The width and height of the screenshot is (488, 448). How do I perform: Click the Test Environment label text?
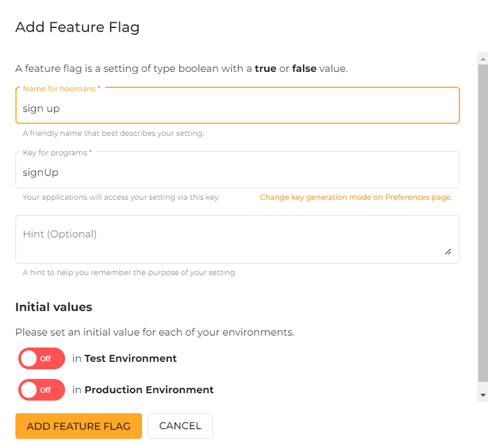tap(131, 358)
